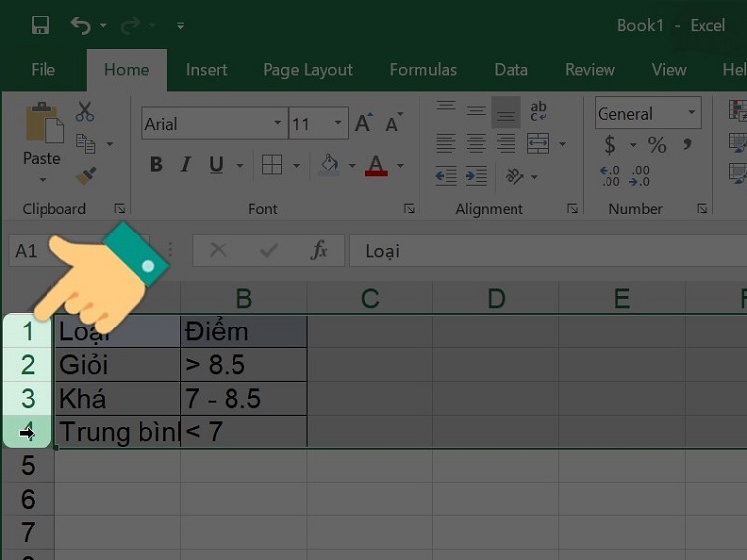Open the File menu tab

coord(43,70)
